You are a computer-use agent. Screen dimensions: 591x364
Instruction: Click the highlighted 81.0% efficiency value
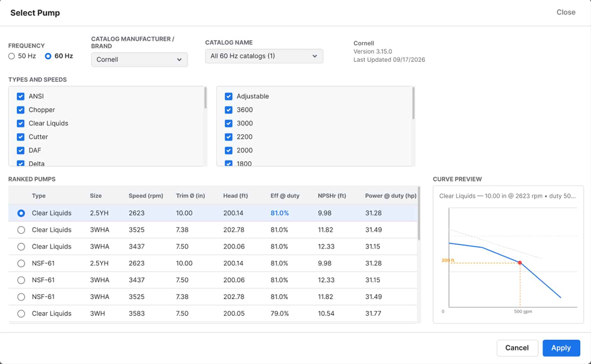tap(280, 213)
